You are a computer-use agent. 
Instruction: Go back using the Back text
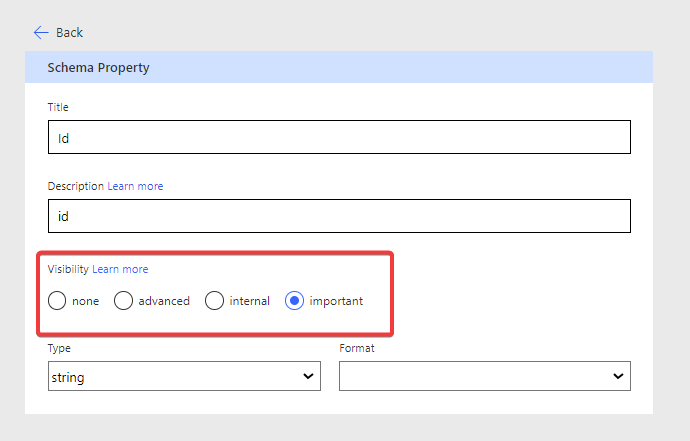[x=69, y=33]
